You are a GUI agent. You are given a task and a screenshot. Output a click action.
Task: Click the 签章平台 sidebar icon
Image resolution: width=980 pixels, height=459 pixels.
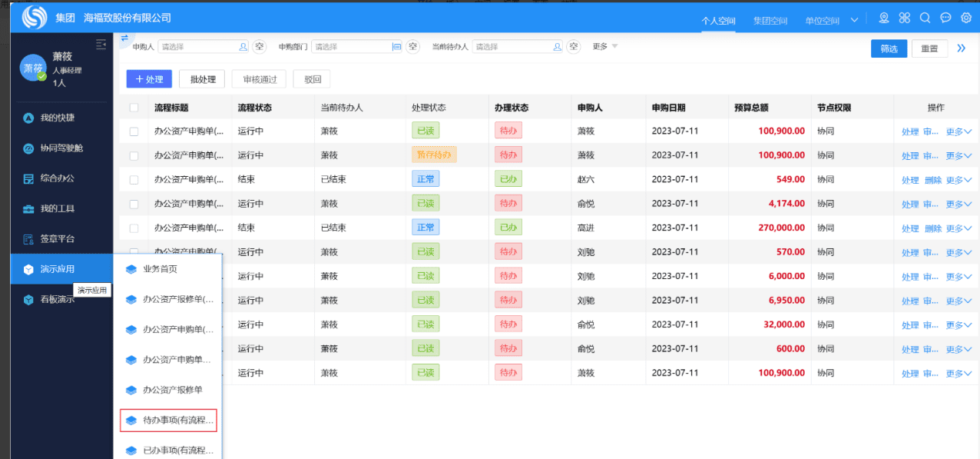(x=28, y=239)
